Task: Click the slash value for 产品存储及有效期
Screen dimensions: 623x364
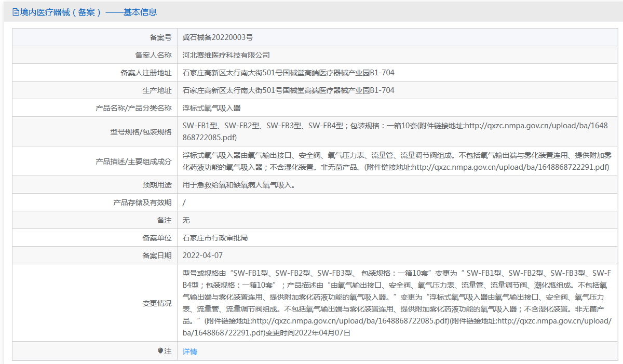Action: tap(184, 203)
